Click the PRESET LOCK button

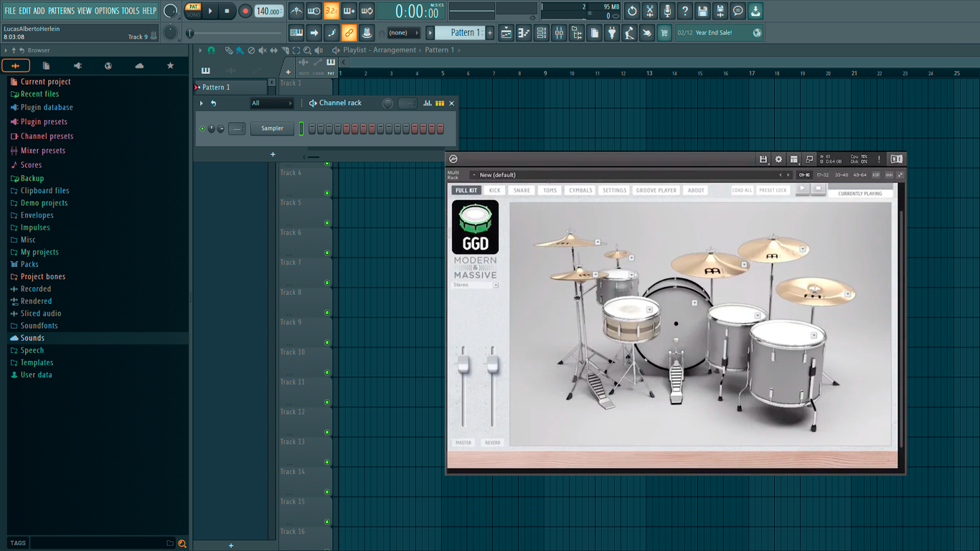(x=773, y=190)
